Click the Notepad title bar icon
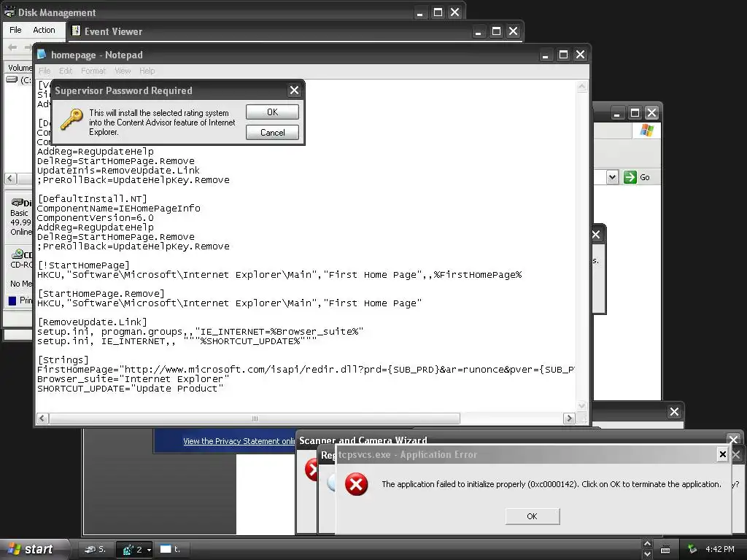 tap(42, 54)
